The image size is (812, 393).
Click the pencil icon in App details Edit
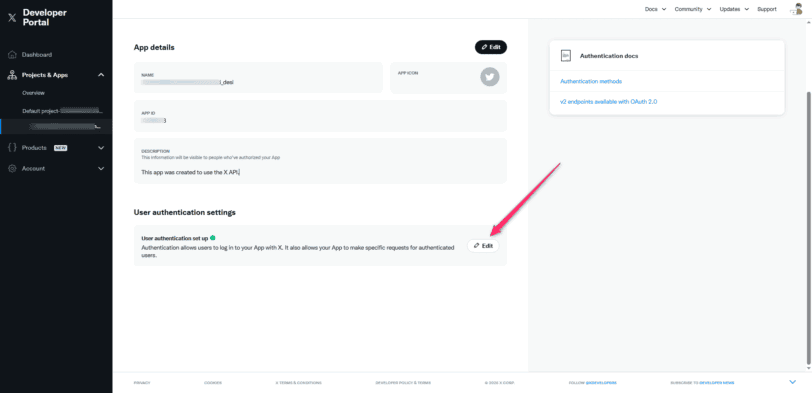coord(484,47)
